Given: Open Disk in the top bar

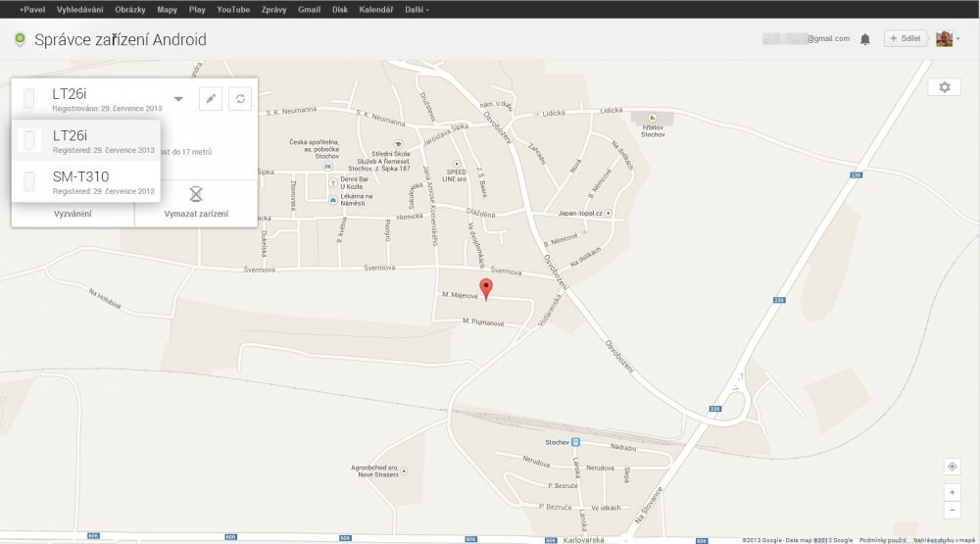Looking at the screenshot, I should point(339,10).
